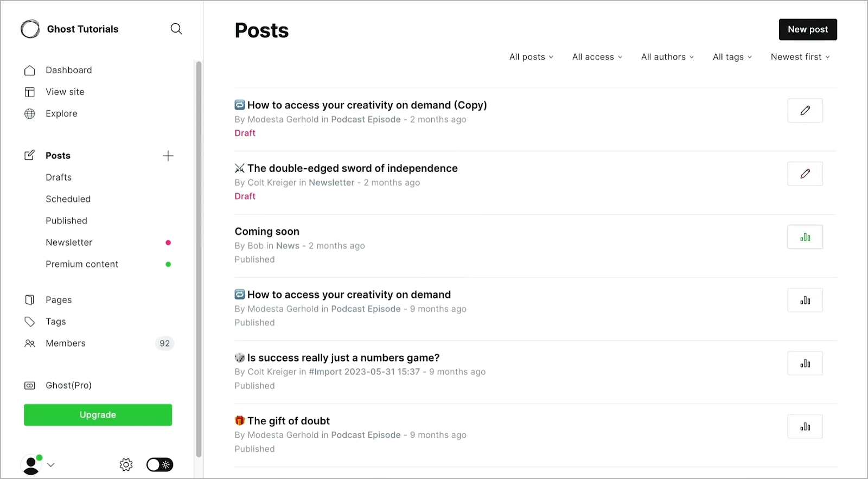Open the All tags filter dropdown
Viewport: 868px width, 479px height.
[x=732, y=57]
